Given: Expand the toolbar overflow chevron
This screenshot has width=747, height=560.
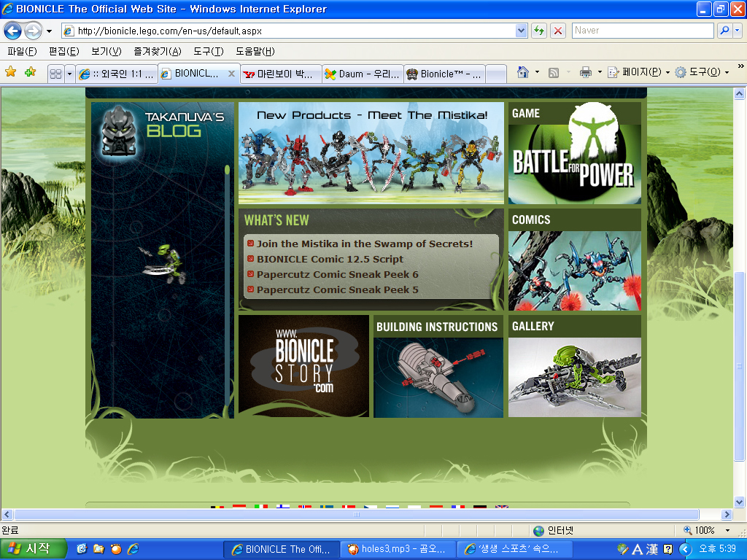Looking at the screenshot, I should (x=741, y=66).
